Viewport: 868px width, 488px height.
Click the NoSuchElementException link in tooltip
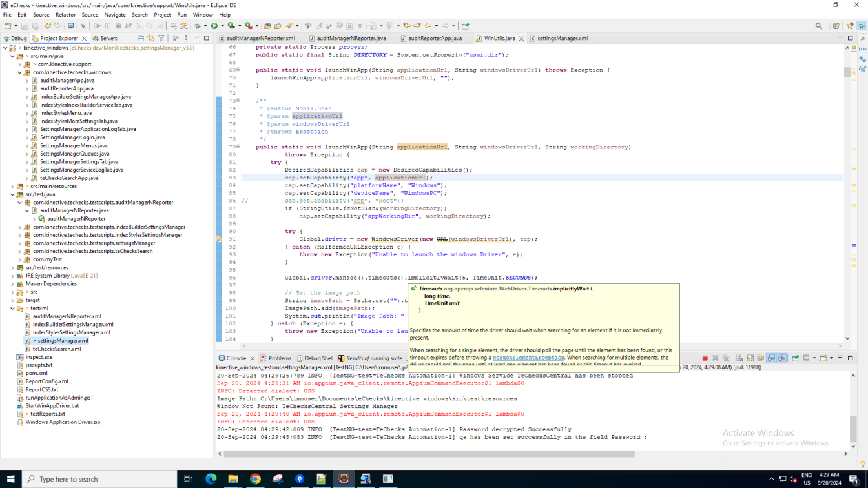point(528,357)
